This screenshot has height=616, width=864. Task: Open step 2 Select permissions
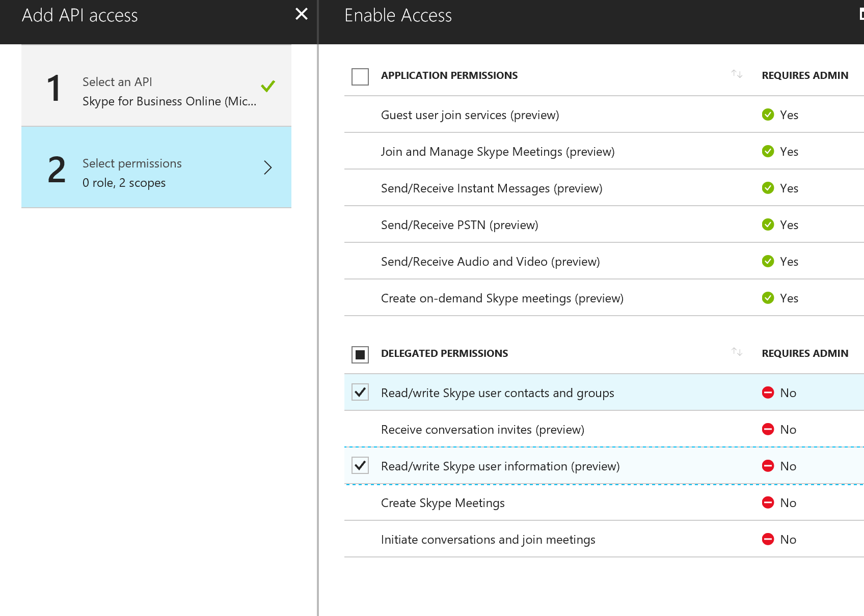coord(156,167)
